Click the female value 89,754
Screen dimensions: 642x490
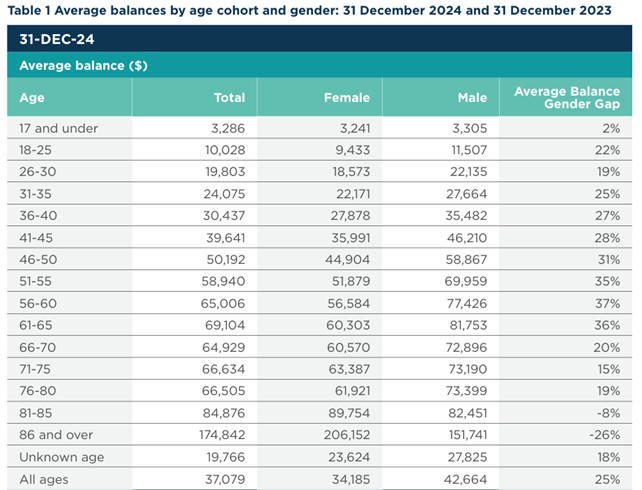pos(349,413)
